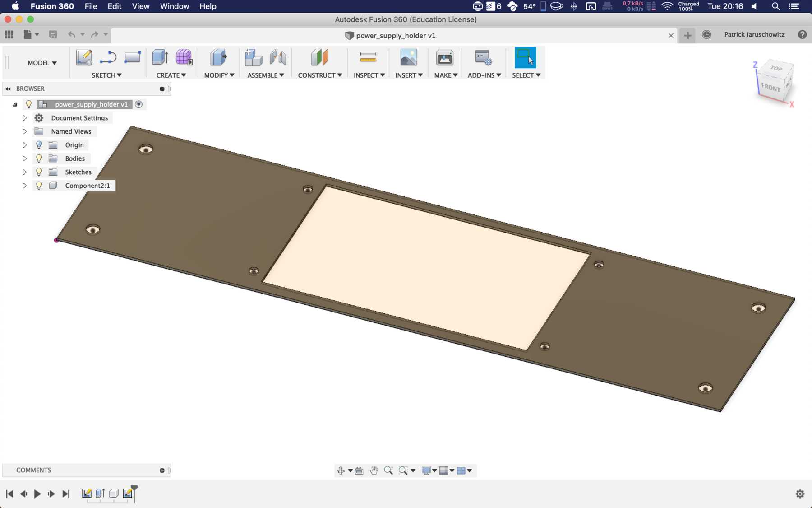Open the File menu in menu bar
The width and height of the screenshot is (812, 508).
pyautogui.click(x=91, y=6)
